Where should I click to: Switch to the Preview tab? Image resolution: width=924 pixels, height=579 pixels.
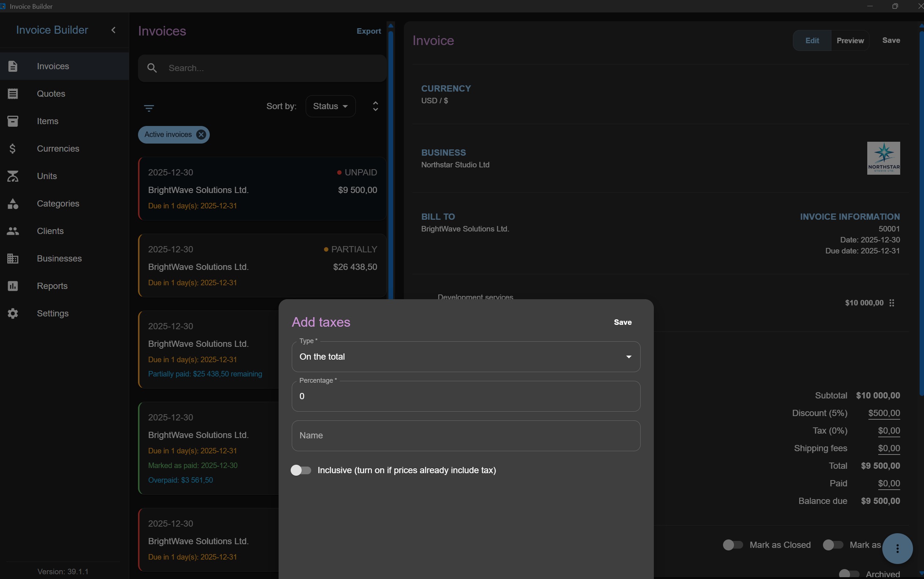coord(850,41)
